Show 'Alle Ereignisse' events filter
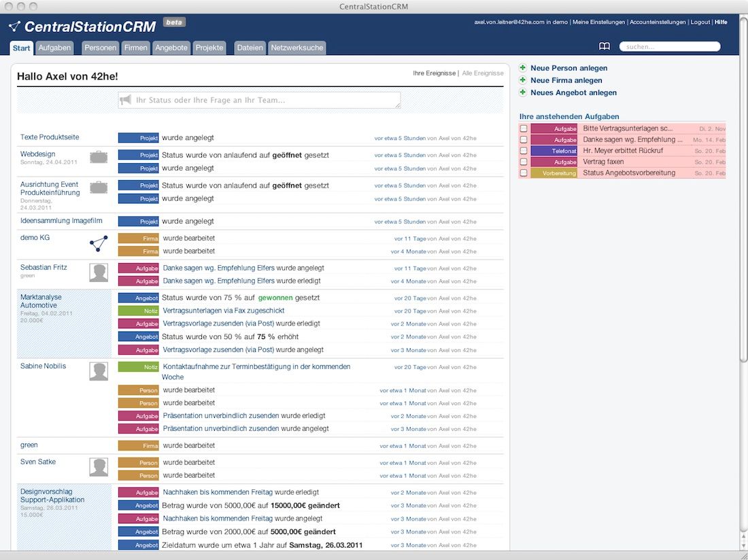This screenshot has height=560, width=748. 483,73
